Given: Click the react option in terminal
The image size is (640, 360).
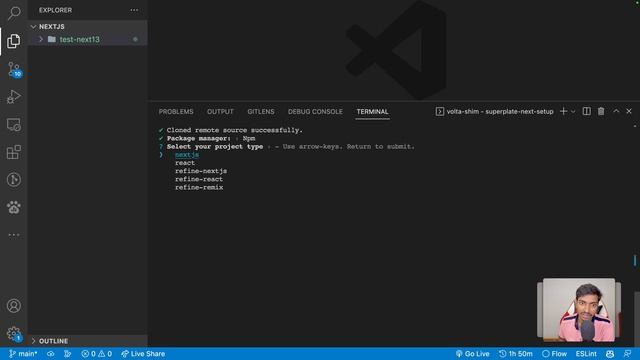Looking at the screenshot, I should click(185, 163).
